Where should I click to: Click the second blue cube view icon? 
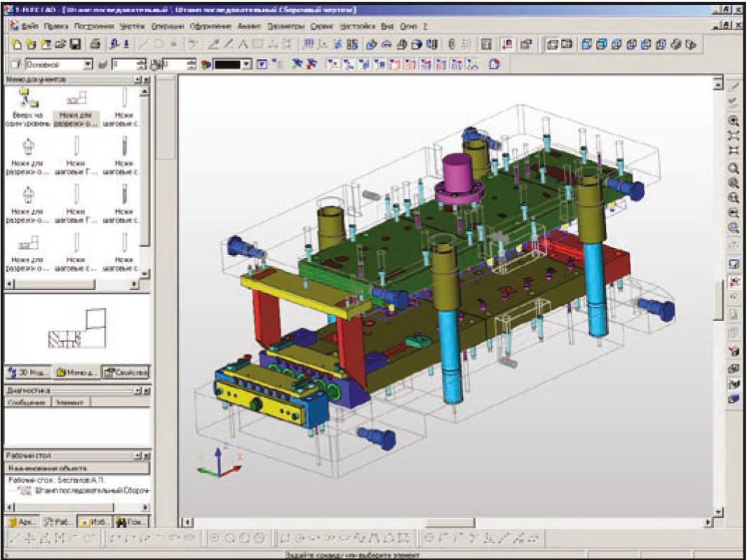(x=602, y=44)
